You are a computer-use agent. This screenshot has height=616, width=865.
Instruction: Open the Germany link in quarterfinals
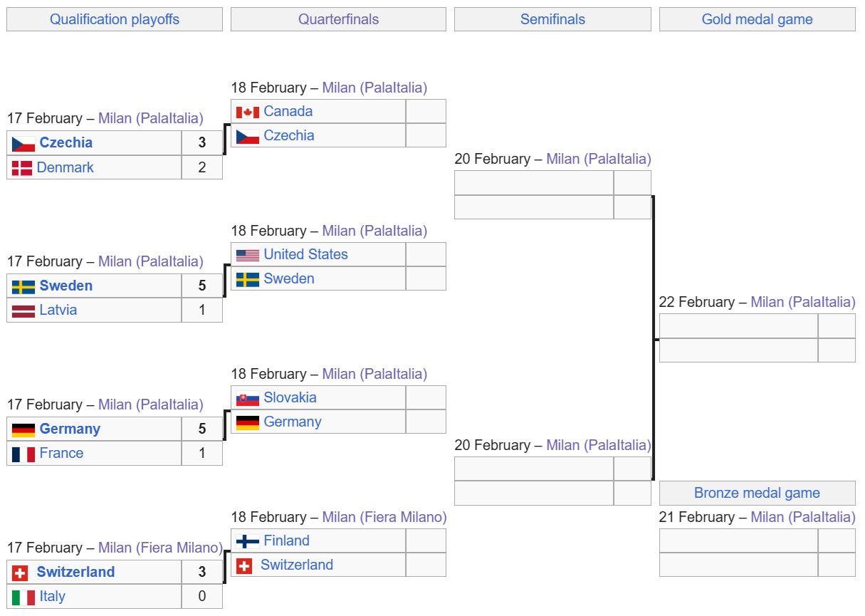point(293,422)
